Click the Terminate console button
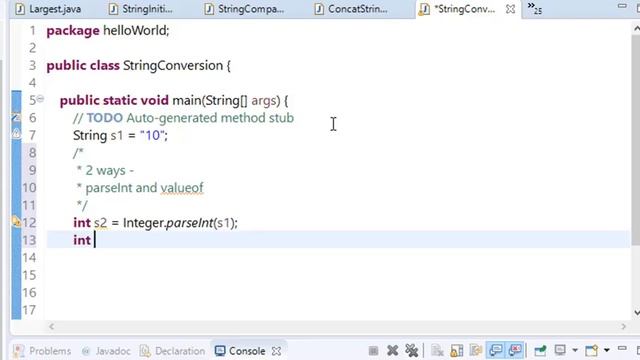The height and width of the screenshot is (360, 640). tap(373, 351)
